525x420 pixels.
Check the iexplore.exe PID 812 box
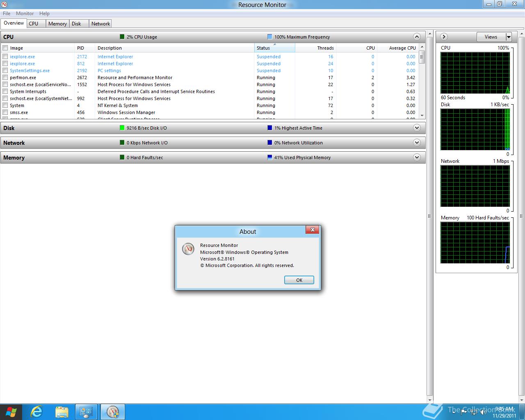click(x=5, y=64)
